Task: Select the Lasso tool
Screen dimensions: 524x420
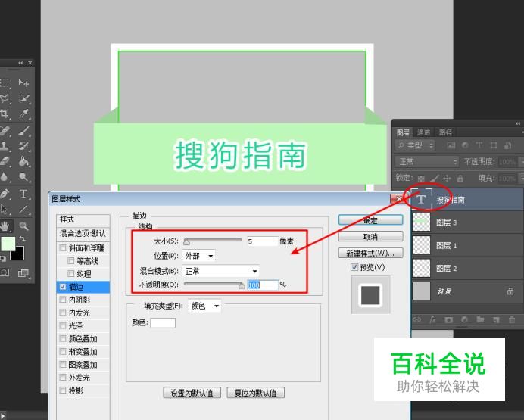Action: (x=5, y=98)
